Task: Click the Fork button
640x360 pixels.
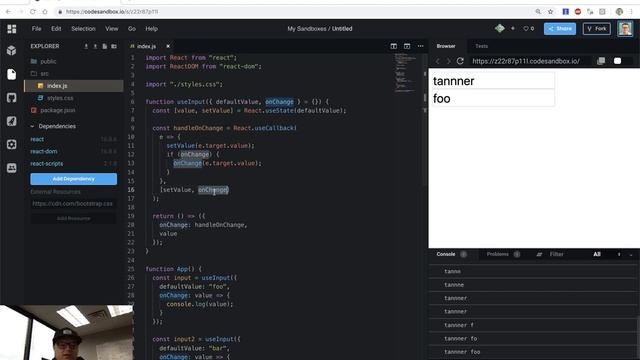Action: [x=597, y=29]
